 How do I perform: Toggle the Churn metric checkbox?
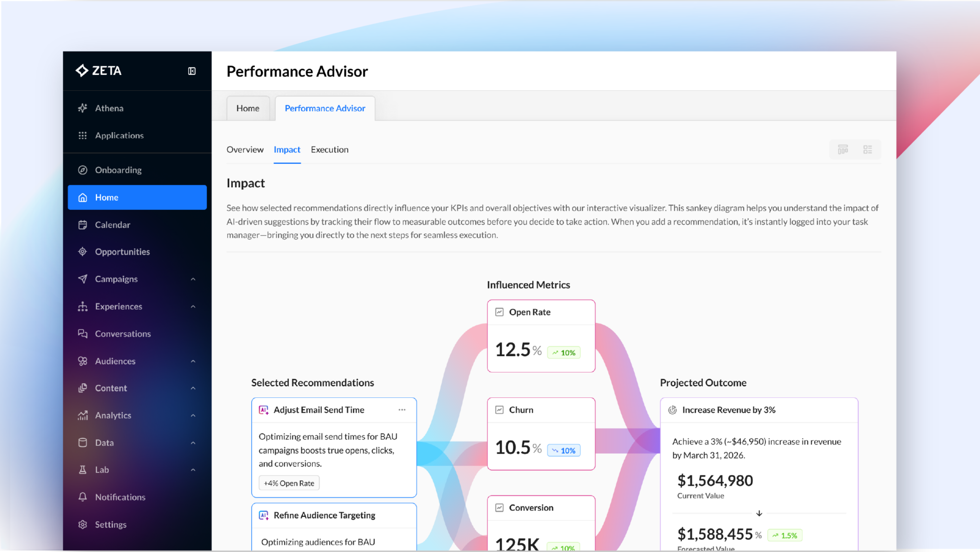tap(499, 410)
